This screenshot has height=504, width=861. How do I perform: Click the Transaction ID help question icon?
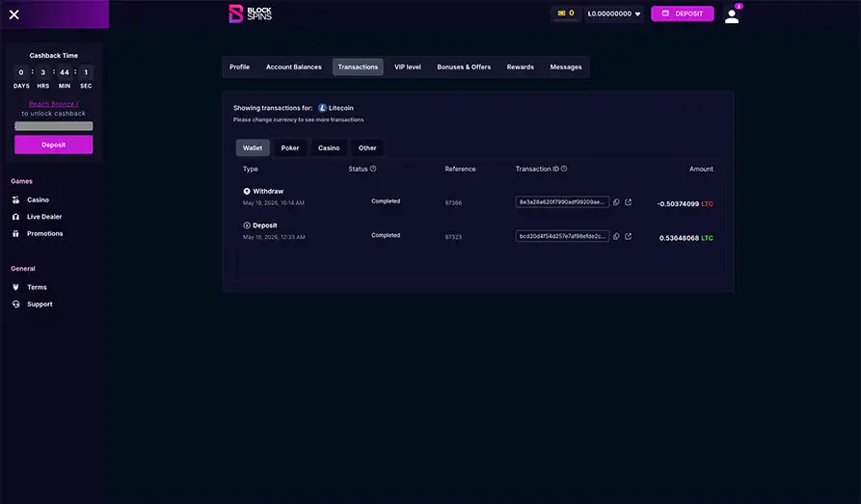564,169
